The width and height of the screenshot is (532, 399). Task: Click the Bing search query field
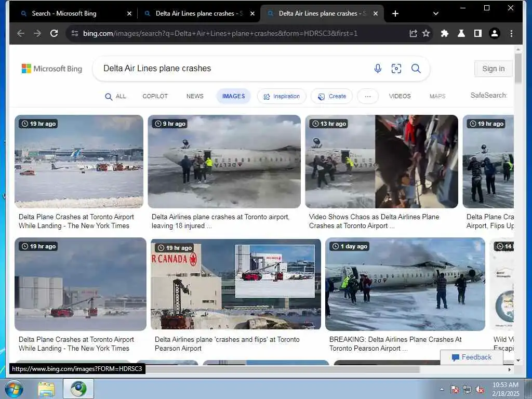tap(234, 69)
